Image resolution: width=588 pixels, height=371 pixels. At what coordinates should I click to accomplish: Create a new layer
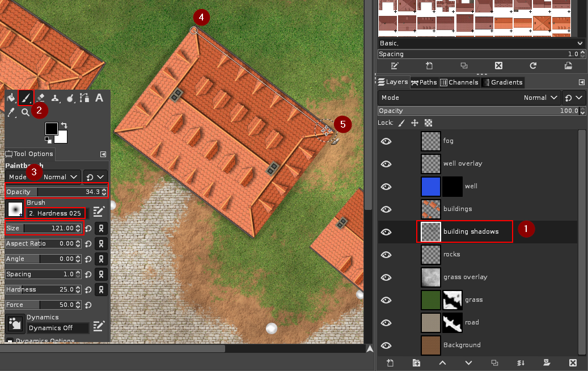(x=390, y=363)
